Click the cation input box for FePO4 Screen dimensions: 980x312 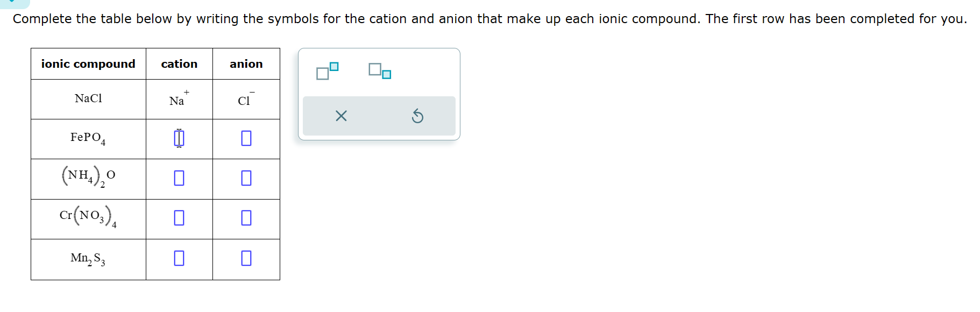tap(179, 138)
